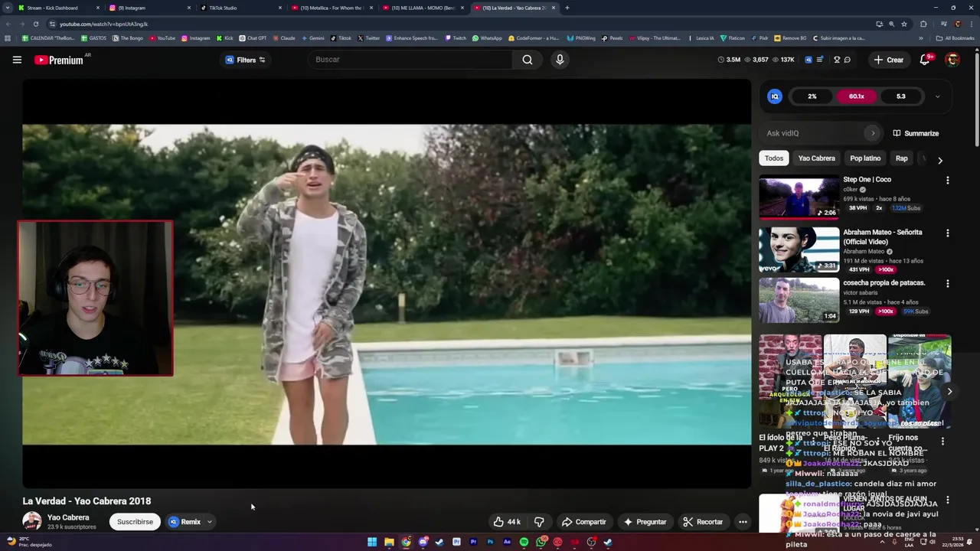Click the Preguntar button
This screenshot has width=980, height=551.
tap(645, 522)
